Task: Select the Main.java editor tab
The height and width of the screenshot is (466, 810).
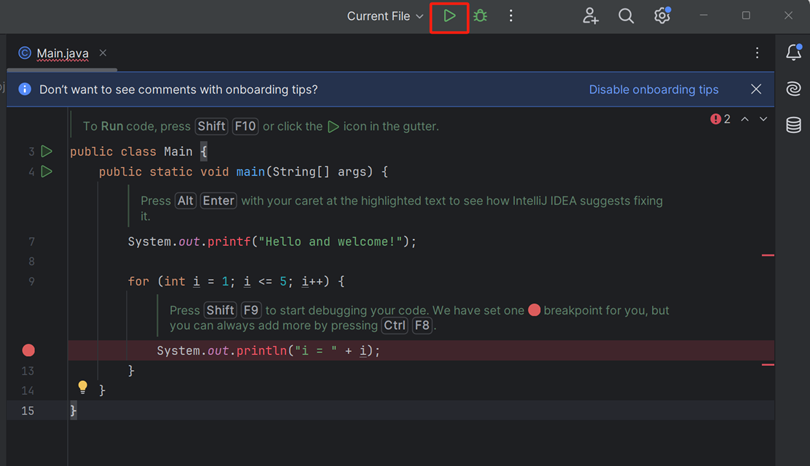Action: [x=62, y=53]
